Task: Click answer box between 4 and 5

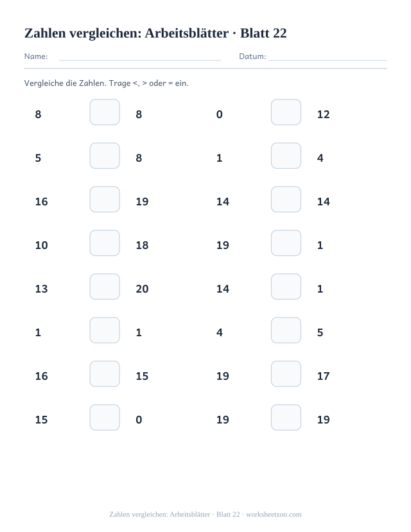Action: [x=286, y=330]
